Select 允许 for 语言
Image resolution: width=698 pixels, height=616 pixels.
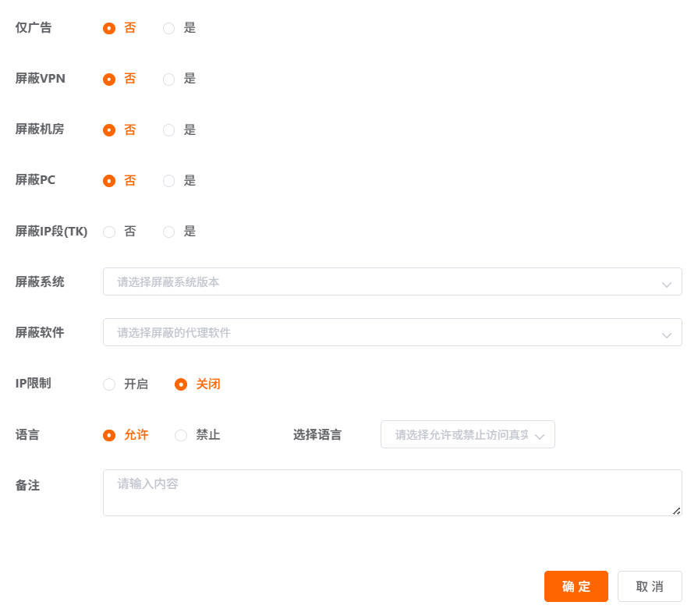(x=109, y=434)
